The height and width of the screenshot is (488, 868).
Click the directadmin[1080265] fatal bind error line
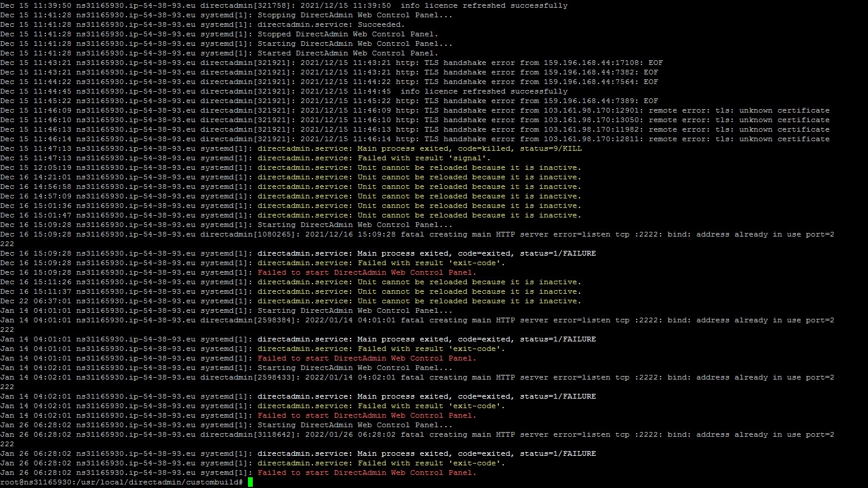click(417, 239)
